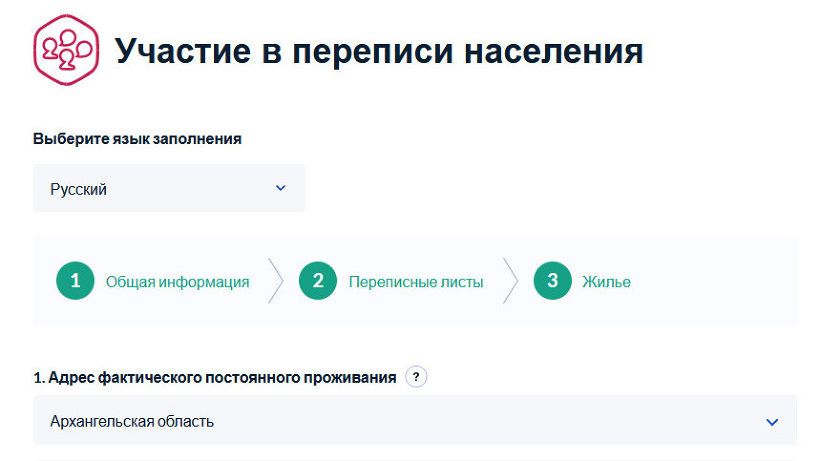
Task: Expand language list via Русский chevron
Action: point(281,188)
